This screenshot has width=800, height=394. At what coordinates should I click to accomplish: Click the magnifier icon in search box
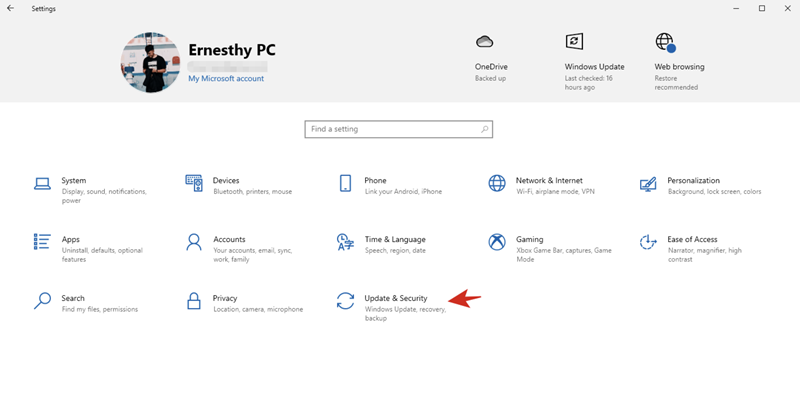[484, 129]
